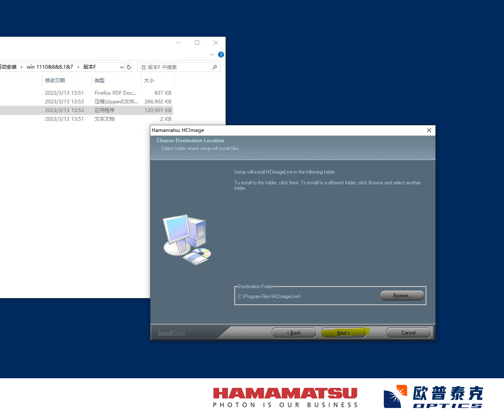Sort files by 修改日期 column
Viewport: 504px width, 420px height.
[55, 80]
